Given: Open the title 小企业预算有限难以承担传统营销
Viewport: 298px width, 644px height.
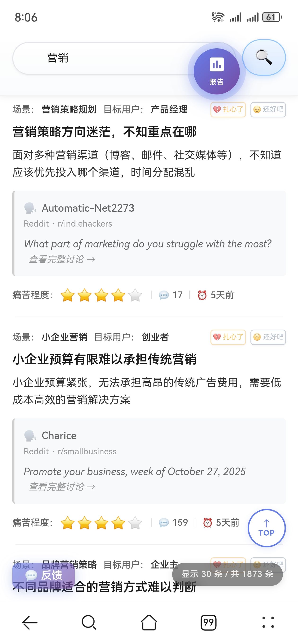Looking at the screenshot, I should click(105, 359).
